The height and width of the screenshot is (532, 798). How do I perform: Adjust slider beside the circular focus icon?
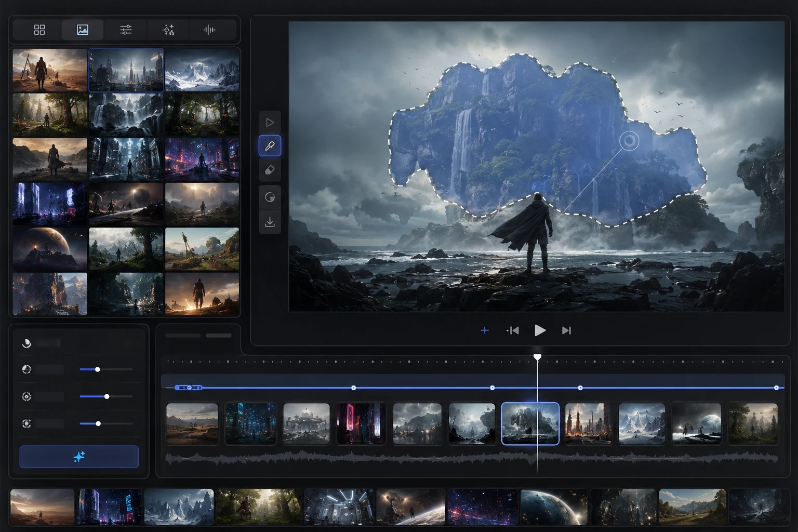pos(106,396)
